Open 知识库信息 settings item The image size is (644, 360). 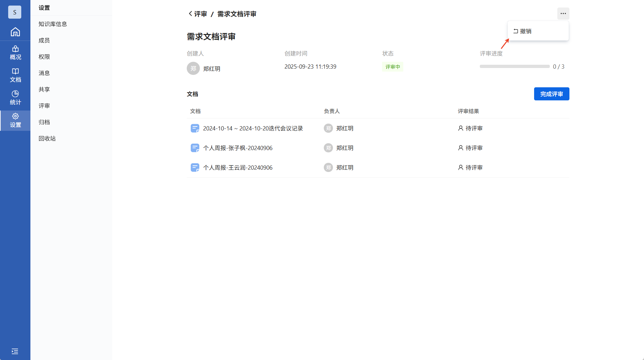pos(53,24)
